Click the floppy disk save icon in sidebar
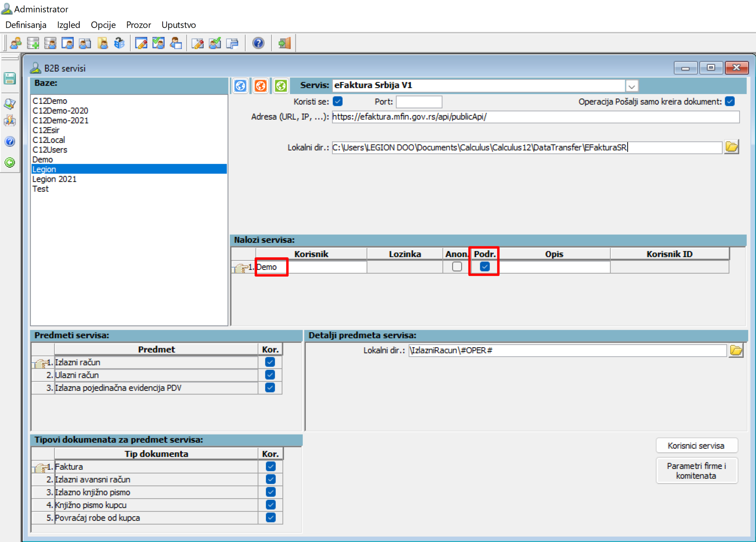This screenshot has height=542, width=756. tap(10, 79)
